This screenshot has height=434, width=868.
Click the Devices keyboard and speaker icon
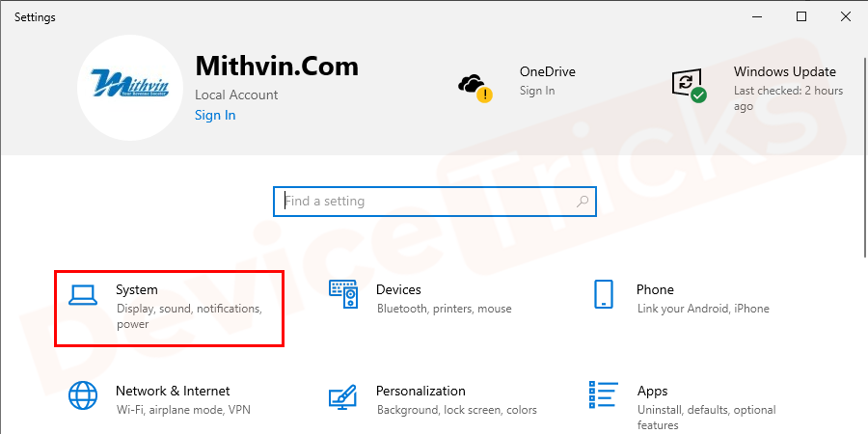[x=343, y=295]
